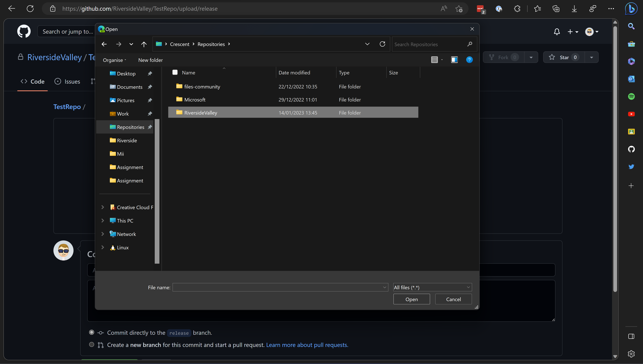Toggle the preview pane in the dialog
Image resolution: width=643 pixels, height=364 pixels.
pos(454,60)
